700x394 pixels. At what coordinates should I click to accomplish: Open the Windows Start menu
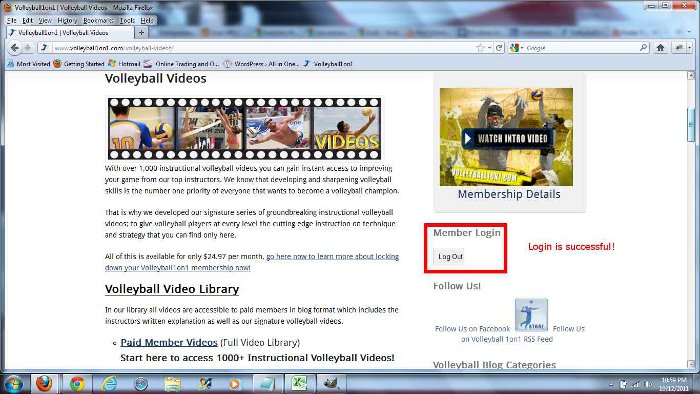point(13,384)
